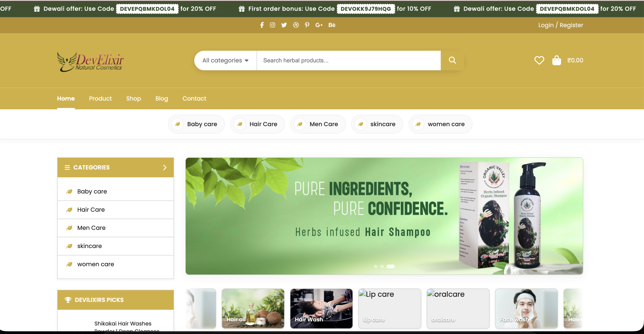This screenshot has width=644, height=334.
Task: Open Men Care in sidebar categories
Action: pos(91,228)
